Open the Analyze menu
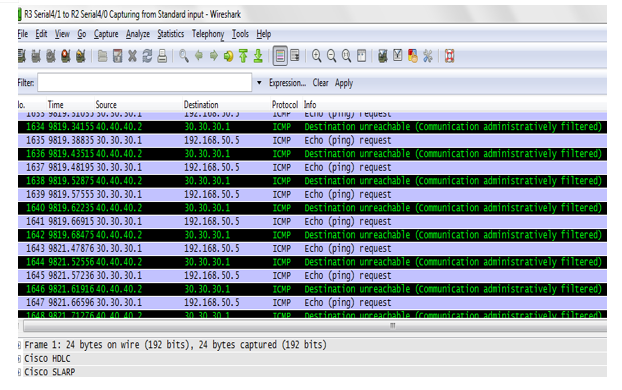 138,34
